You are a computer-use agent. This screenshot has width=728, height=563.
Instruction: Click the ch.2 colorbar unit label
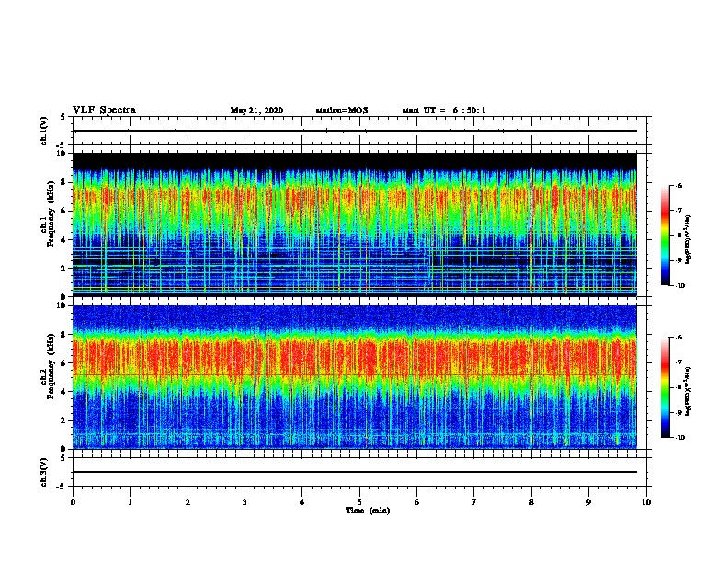coord(688,391)
